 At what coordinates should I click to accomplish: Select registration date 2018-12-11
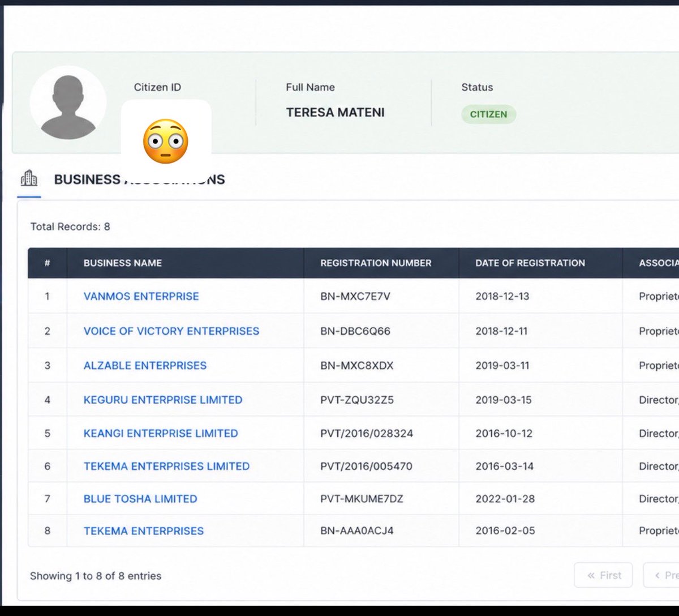point(501,331)
